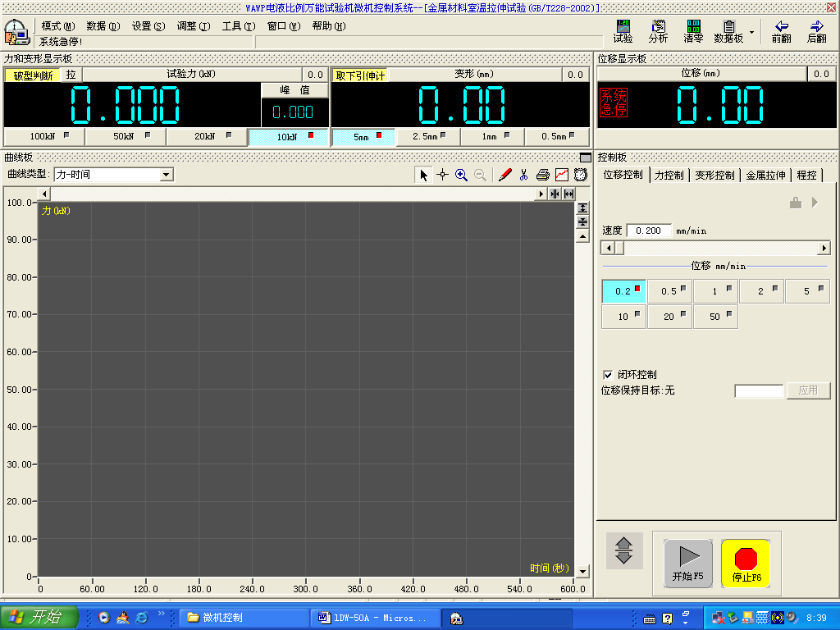This screenshot has width=840, height=630.
Task: Click the 分析 (Analysis) toolbar icon
Action: point(658,31)
